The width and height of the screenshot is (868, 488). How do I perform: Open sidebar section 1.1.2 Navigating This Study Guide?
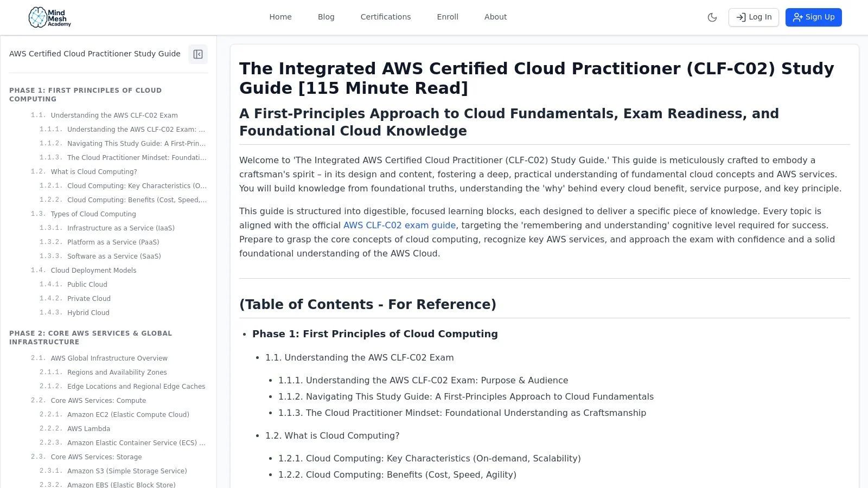point(136,144)
